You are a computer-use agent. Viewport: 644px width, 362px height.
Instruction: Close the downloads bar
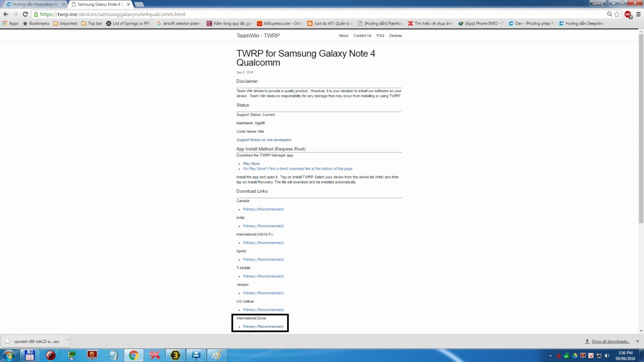point(637,341)
